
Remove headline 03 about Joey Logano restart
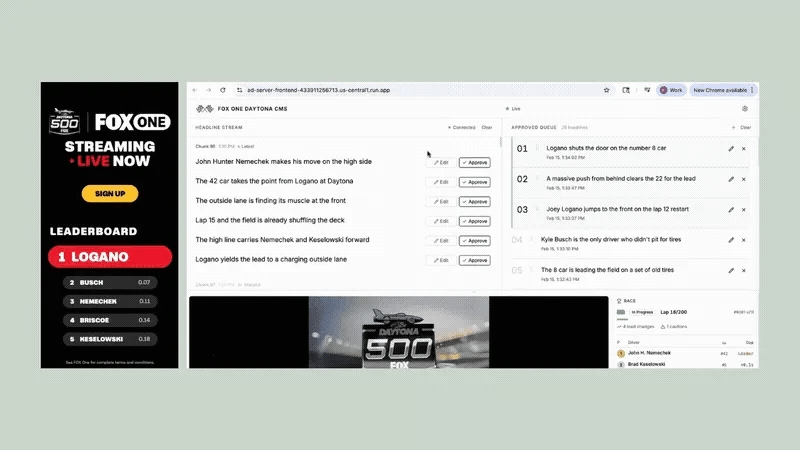point(744,210)
